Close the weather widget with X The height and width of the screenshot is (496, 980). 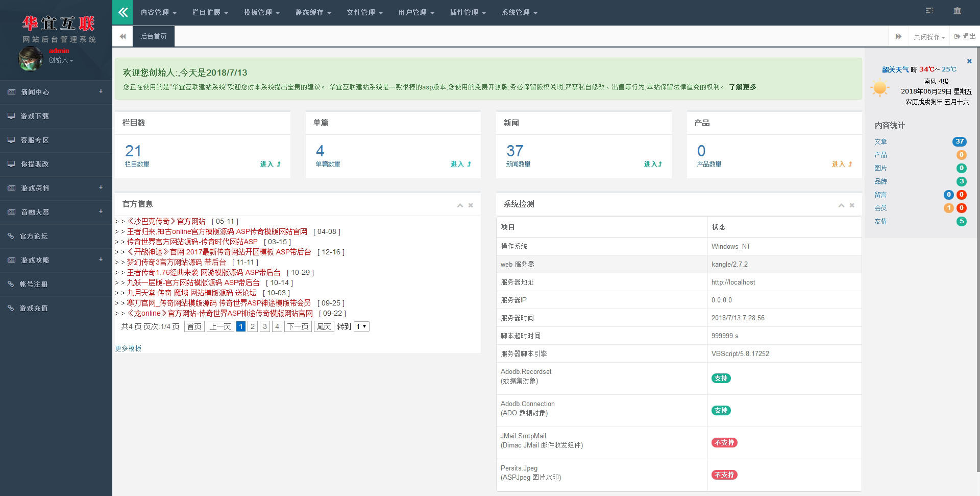pos(969,61)
